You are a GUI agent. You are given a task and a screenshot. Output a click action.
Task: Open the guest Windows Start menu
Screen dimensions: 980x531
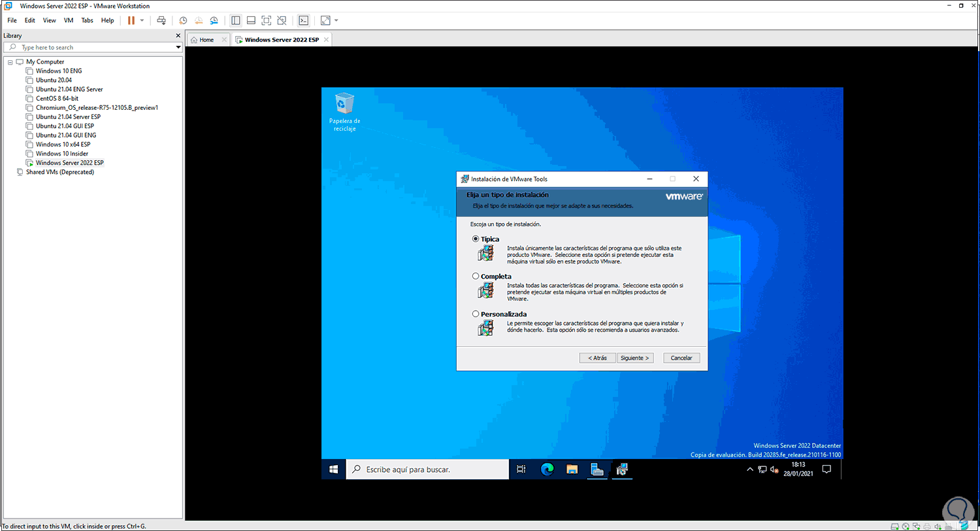(333, 469)
